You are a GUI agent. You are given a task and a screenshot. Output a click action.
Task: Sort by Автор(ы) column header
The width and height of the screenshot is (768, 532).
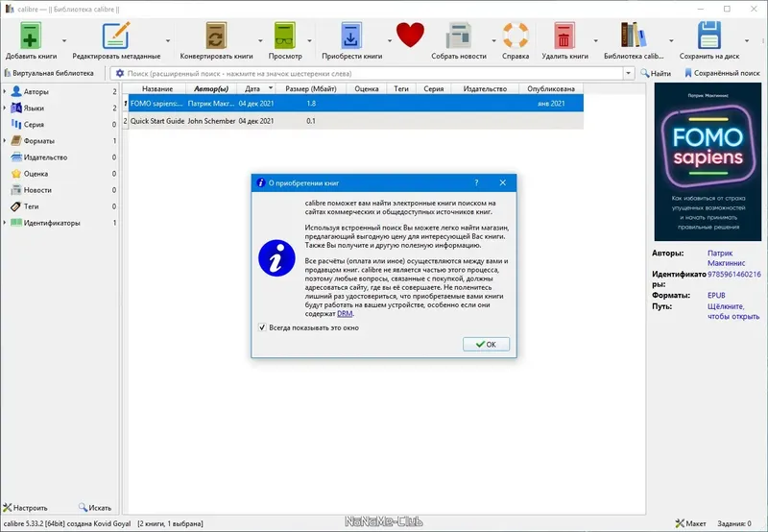(211, 88)
